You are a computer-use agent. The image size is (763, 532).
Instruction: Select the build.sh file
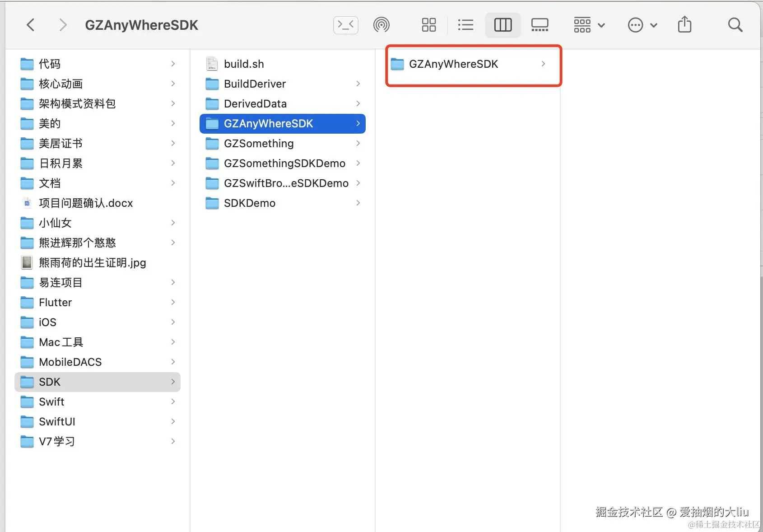tap(283, 64)
